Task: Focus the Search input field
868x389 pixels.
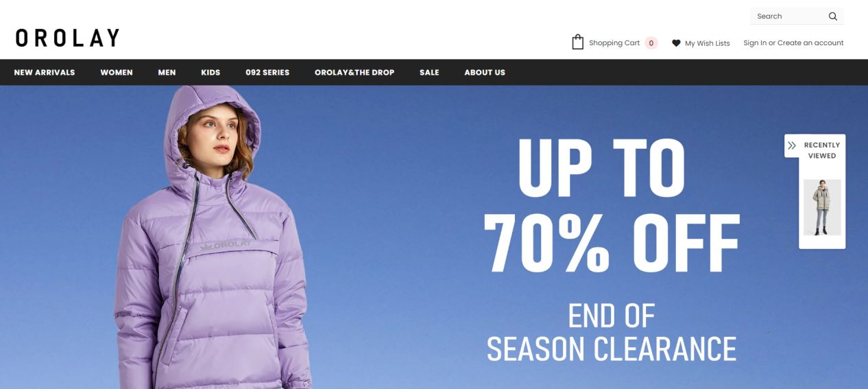Action: click(x=788, y=16)
